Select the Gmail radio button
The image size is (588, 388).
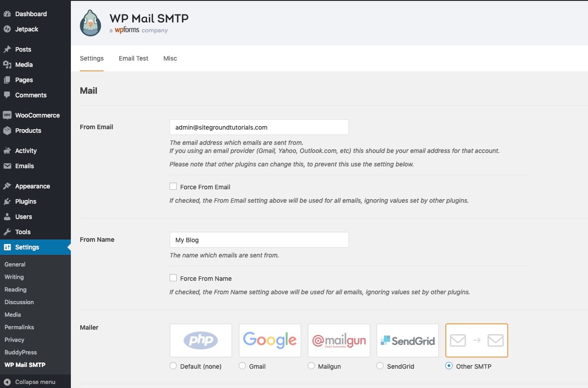tap(242, 366)
